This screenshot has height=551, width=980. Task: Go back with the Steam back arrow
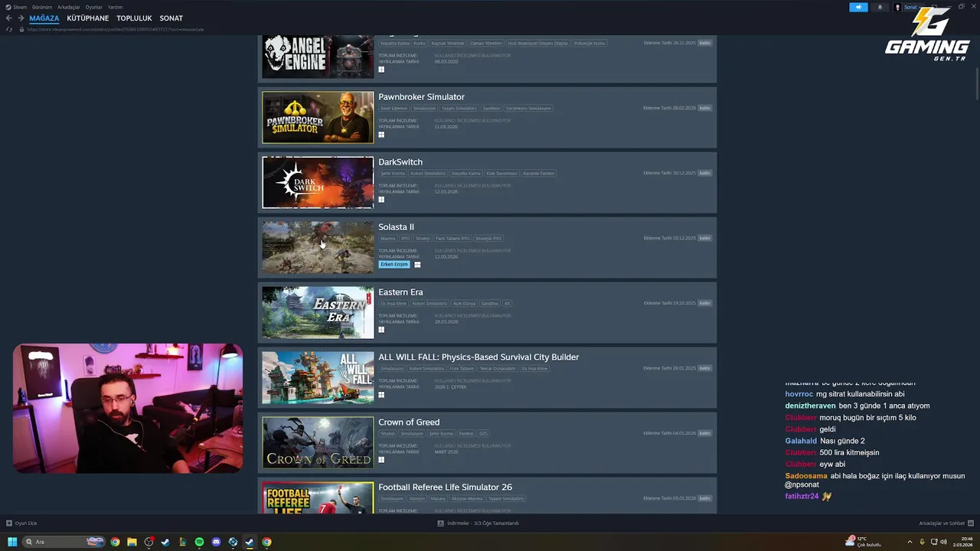(x=8, y=18)
